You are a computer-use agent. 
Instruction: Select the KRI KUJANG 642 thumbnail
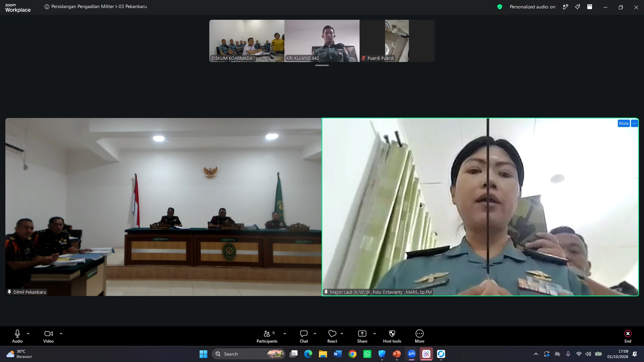(x=322, y=41)
